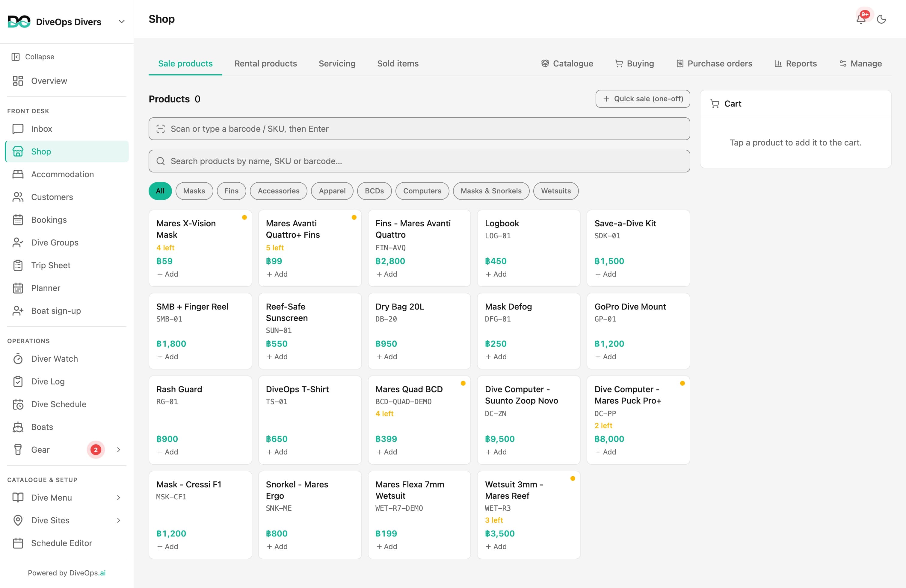Open Overview in the sidebar

(67, 81)
